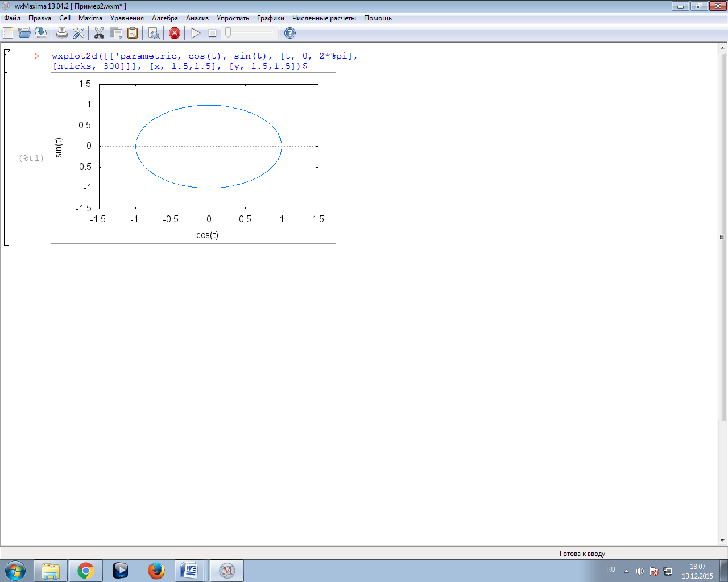
Task: Collapse the cell using bracket triangle
Action: pos(7,53)
